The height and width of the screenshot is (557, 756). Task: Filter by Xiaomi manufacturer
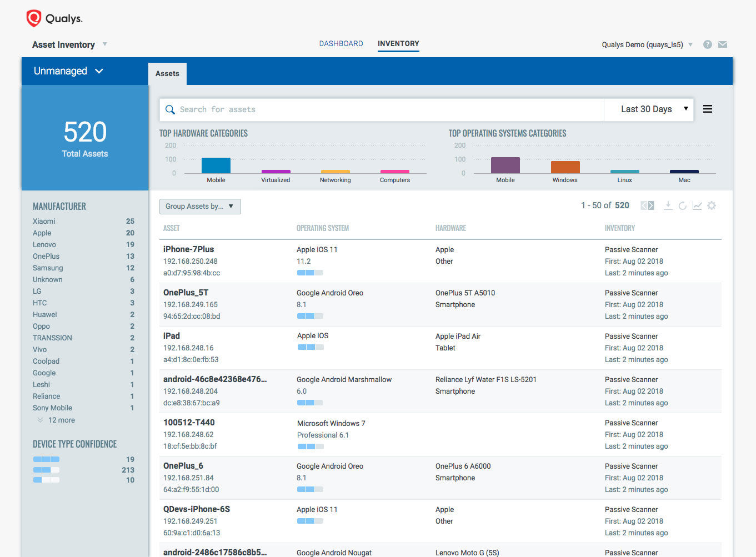[x=44, y=221]
